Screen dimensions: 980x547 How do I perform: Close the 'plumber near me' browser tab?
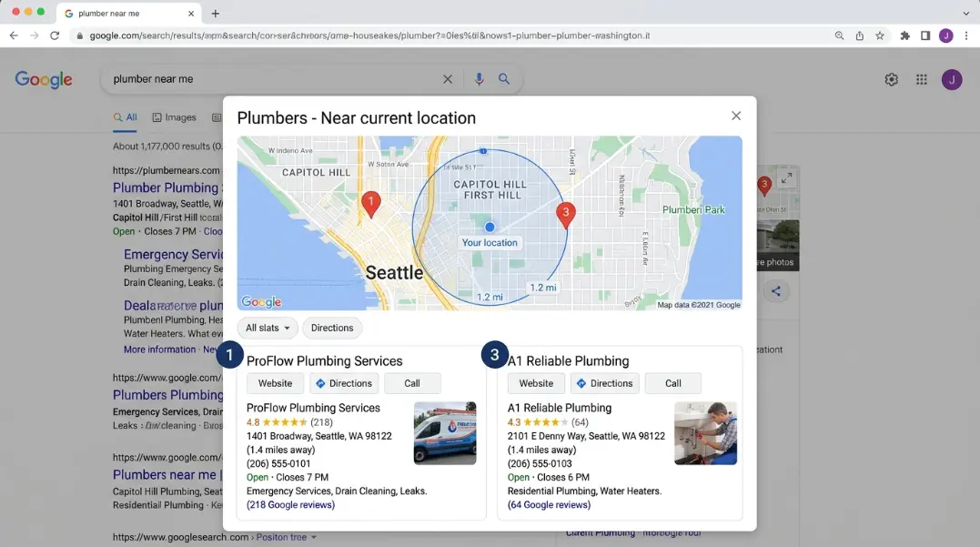pyautogui.click(x=190, y=13)
